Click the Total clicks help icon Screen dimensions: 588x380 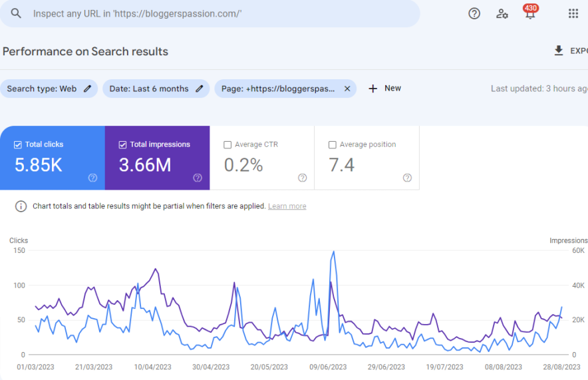(x=93, y=178)
